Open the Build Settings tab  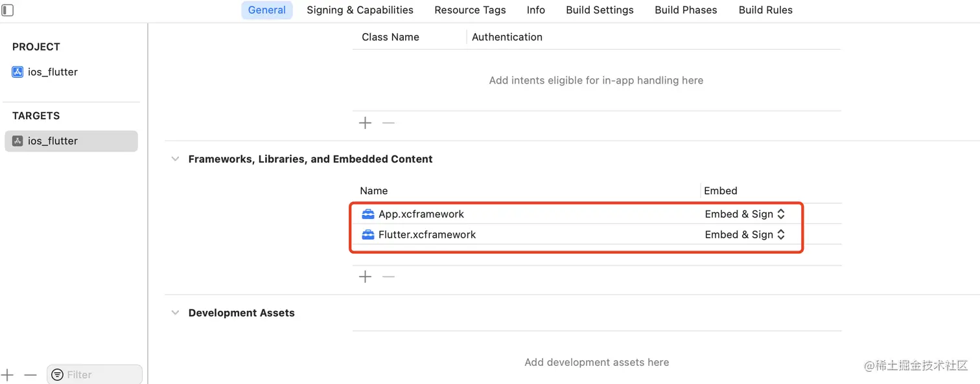[600, 10]
